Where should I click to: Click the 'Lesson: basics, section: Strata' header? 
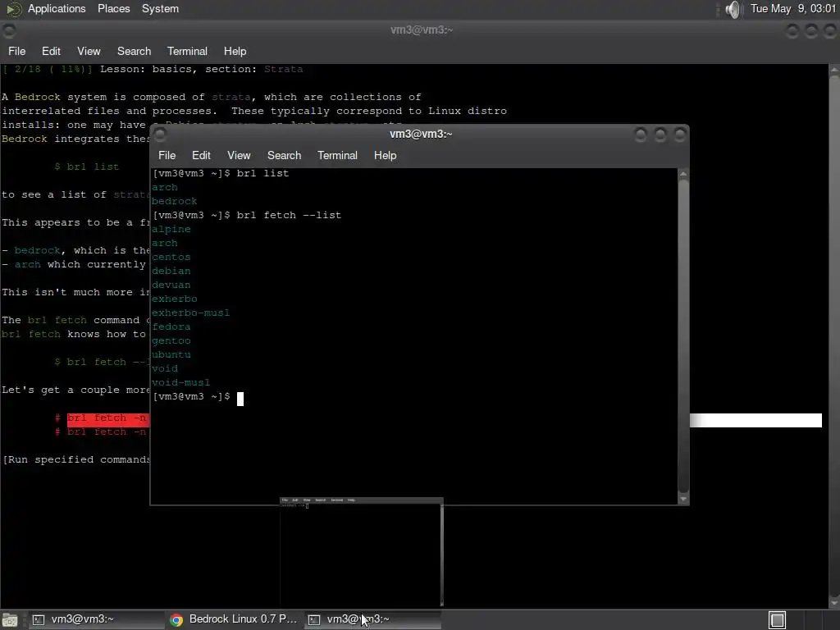pyautogui.click(x=202, y=69)
